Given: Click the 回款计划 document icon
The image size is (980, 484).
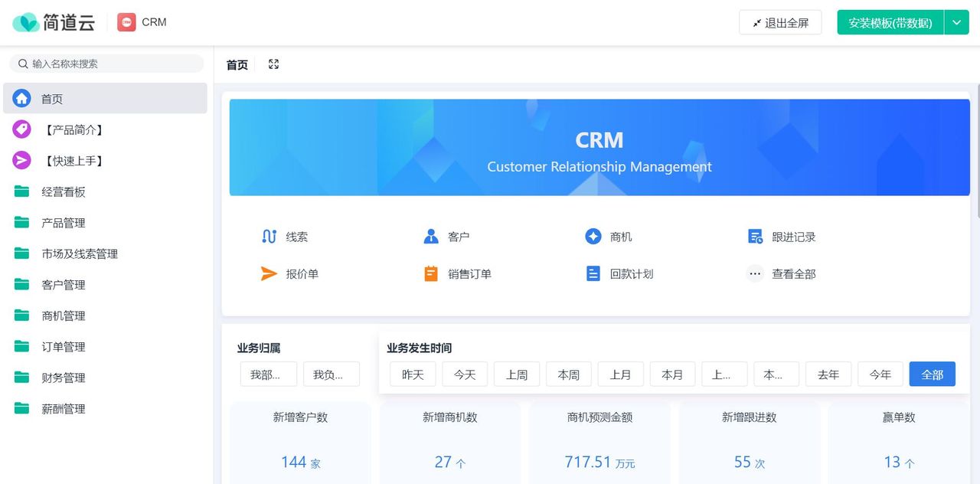Looking at the screenshot, I should coord(593,273).
